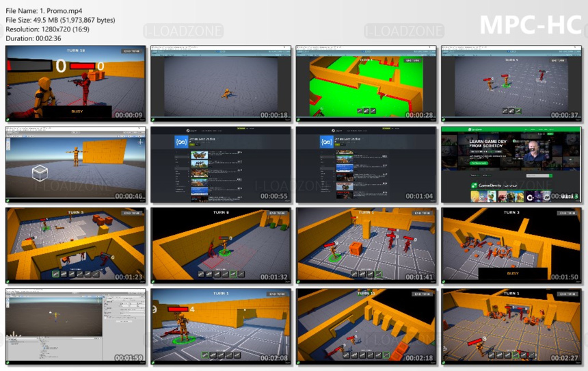Open the thumbnail stamped 00:00:37
This screenshot has width=588, height=371.
[511, 84]
